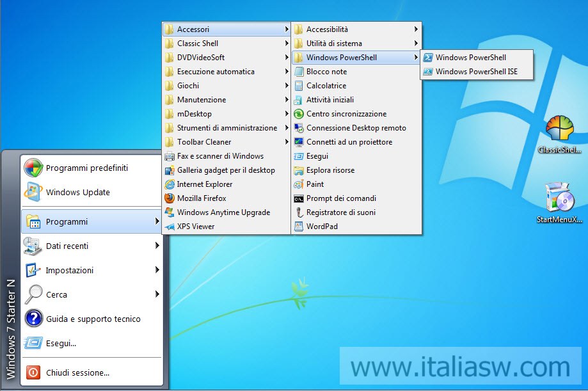The height and width of the screenshot is (391, 588).
Task: Expand the Giochi folder arrow
Action: tap(287, 86)
